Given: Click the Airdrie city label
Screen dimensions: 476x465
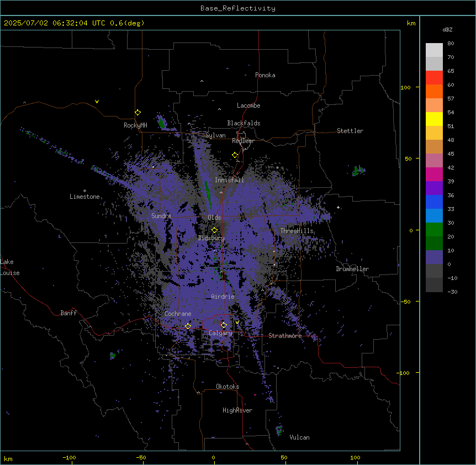Looking at the screenshot, I should (223, 297).
